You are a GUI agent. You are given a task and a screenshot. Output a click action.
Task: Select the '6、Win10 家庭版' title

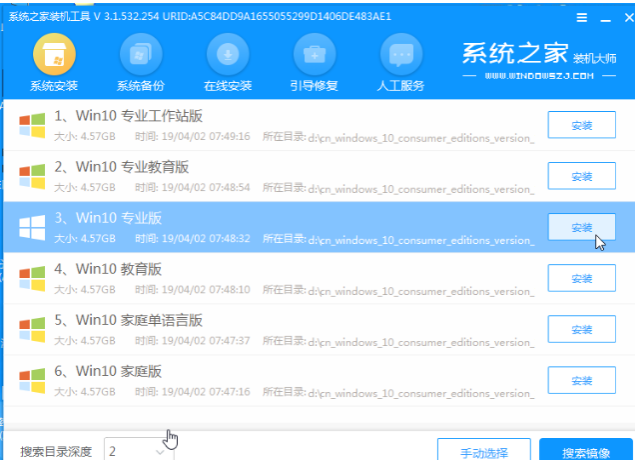click(x=108, y=371)
